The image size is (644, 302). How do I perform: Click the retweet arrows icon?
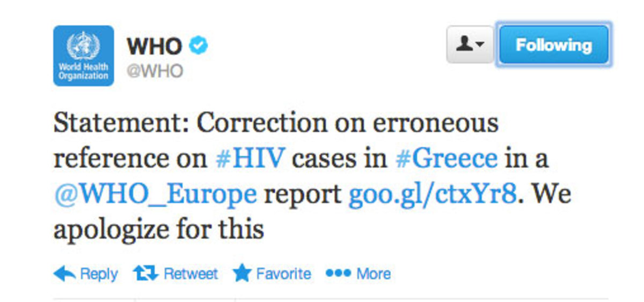tap(146, 274)
